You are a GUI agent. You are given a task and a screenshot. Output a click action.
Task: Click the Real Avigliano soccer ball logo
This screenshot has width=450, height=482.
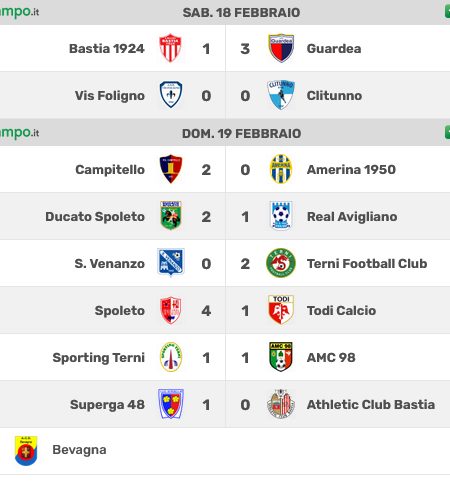pos(281,215)
